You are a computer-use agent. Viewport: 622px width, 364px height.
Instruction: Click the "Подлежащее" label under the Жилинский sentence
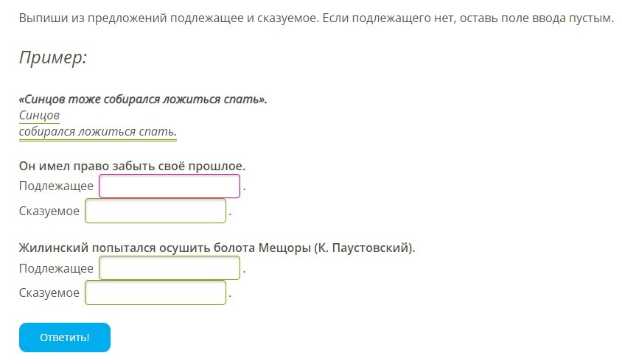click(56, 268)
